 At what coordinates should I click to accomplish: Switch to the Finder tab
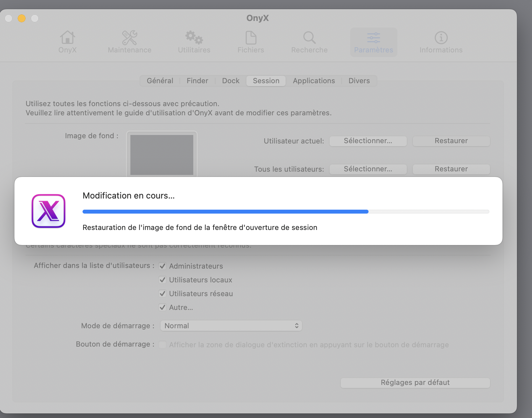coord(198,81)
